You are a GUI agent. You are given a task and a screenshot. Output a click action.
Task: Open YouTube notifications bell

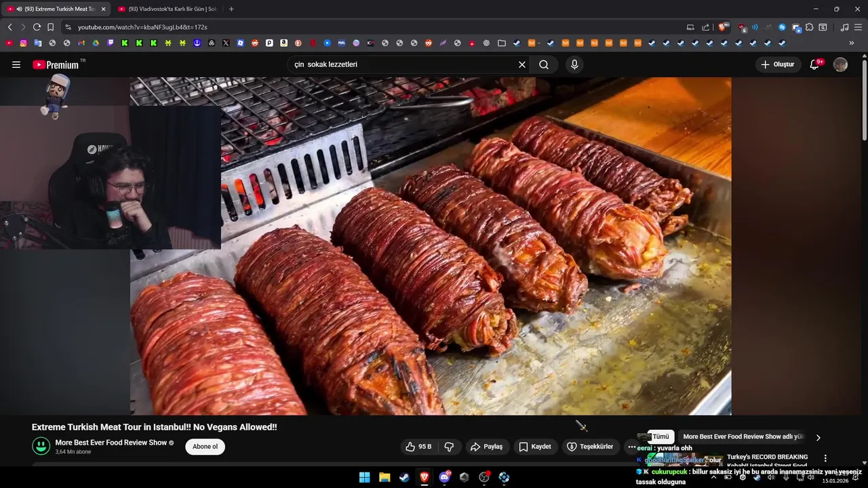click(x=815, y=64)
